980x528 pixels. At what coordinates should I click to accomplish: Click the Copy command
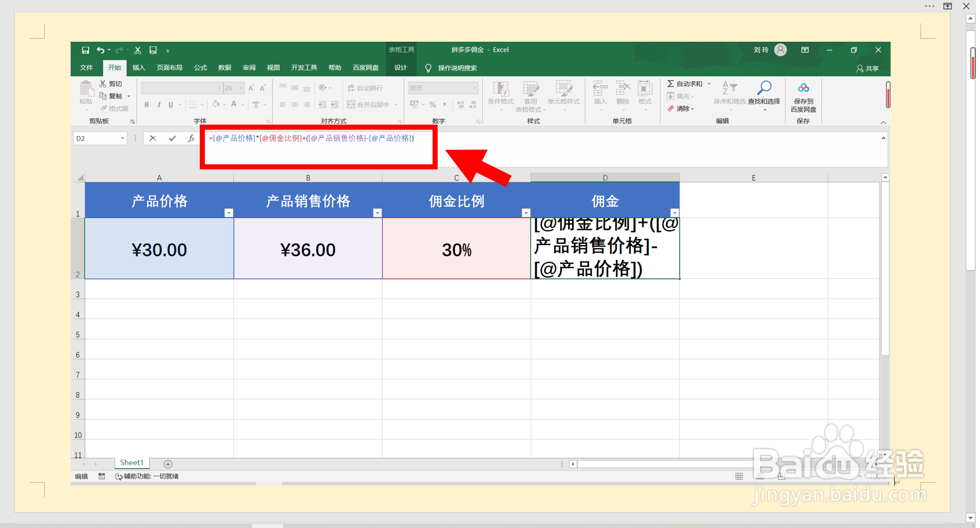[111, 96]
